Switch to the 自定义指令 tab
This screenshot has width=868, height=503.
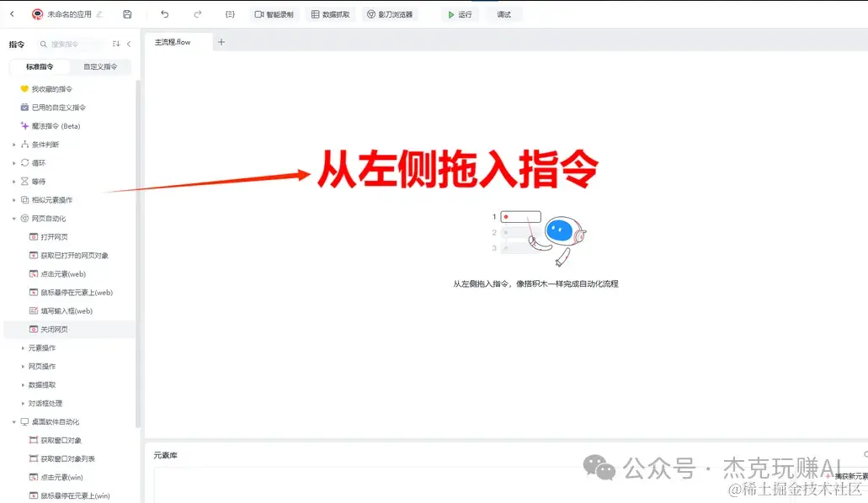[x=101, y=66]
